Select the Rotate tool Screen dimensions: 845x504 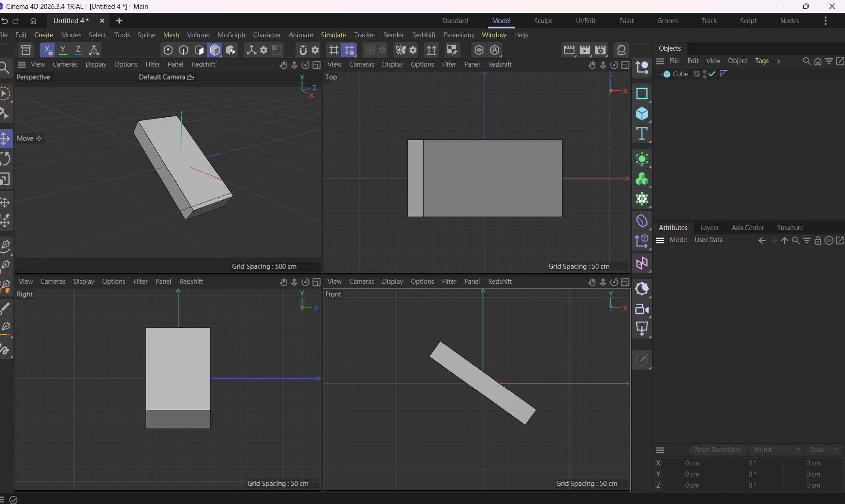tap(5, 159)
